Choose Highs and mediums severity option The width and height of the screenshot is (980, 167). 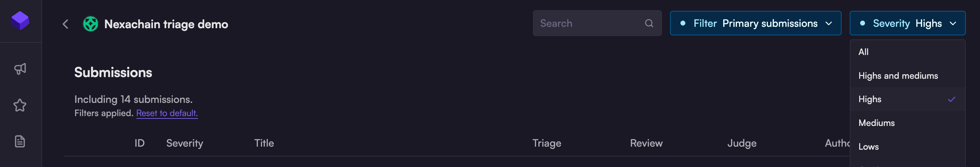[x=898, y=75]
